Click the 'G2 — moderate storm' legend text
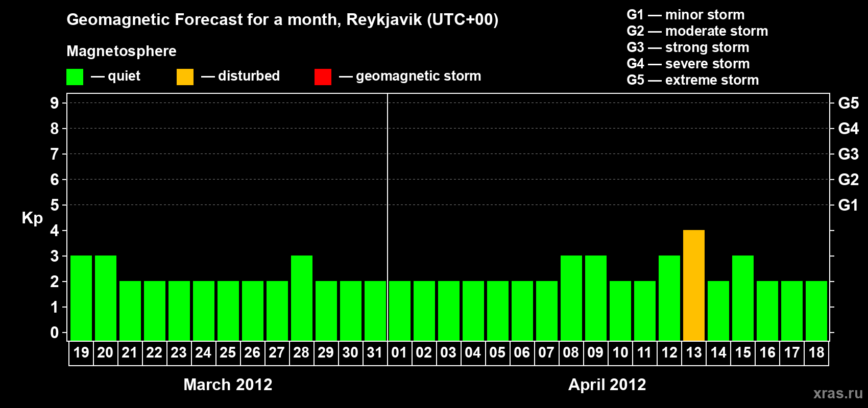Screen dimensions: 868x408 click(697, 31)
